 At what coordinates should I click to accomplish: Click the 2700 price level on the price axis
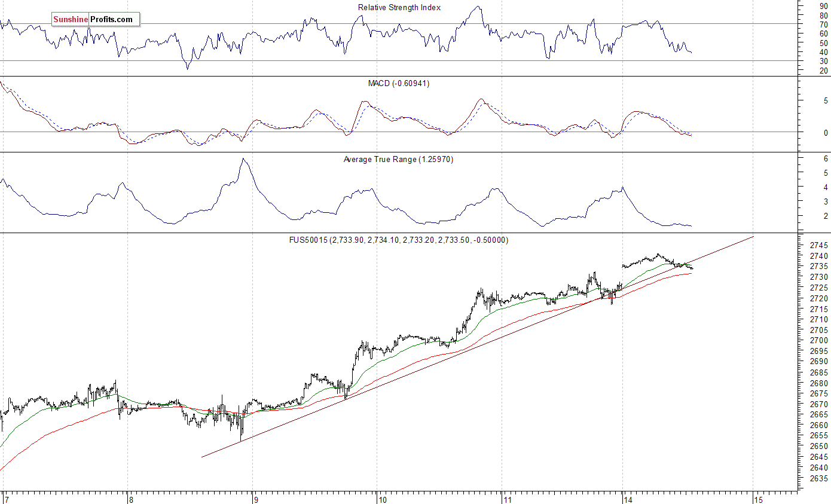pyautogui.click(x=820, y=341)
